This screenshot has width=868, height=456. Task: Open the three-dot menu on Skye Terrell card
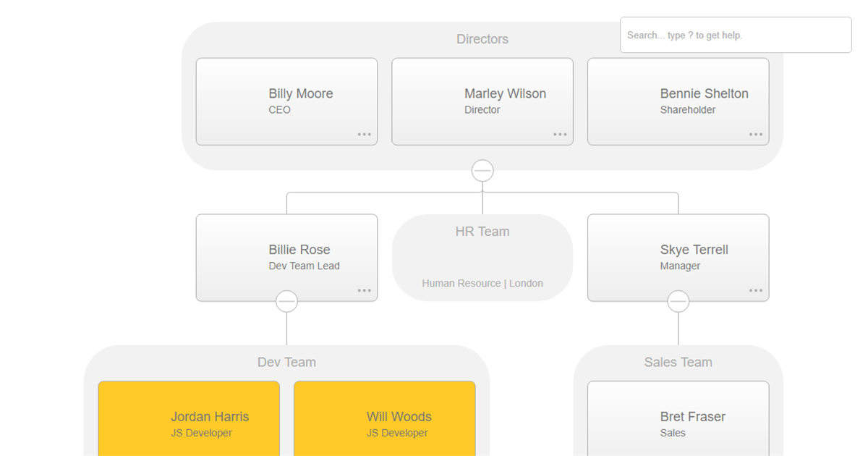756,291
